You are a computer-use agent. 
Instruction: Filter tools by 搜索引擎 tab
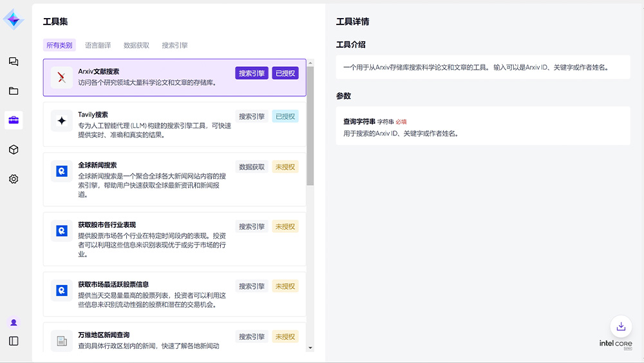point(175,45)
